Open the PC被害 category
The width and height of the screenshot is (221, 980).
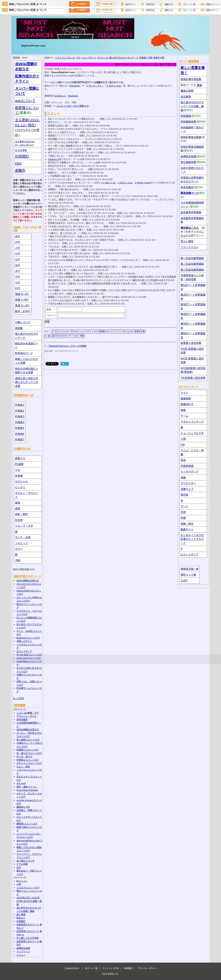(19, 464)
